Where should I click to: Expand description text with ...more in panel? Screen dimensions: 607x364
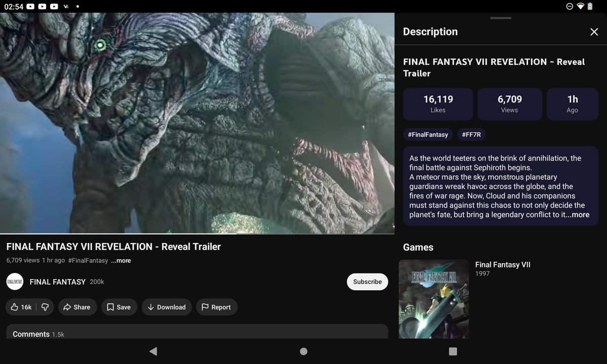(x=577, y=214)
